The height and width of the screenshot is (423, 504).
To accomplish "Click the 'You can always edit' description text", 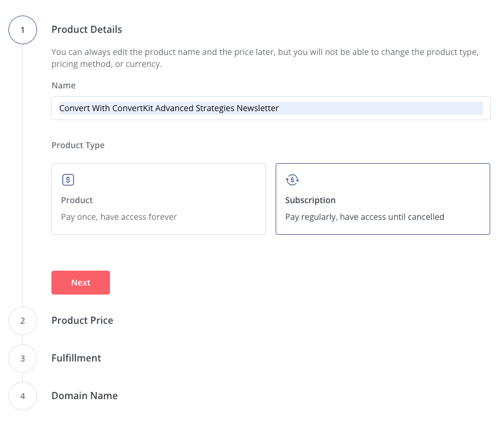I will (x=265, y=58).
